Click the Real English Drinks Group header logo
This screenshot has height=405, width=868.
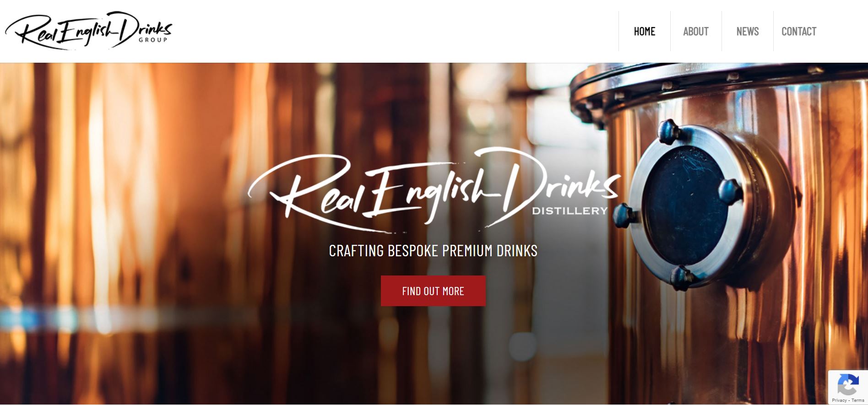[x=88, y=30]
